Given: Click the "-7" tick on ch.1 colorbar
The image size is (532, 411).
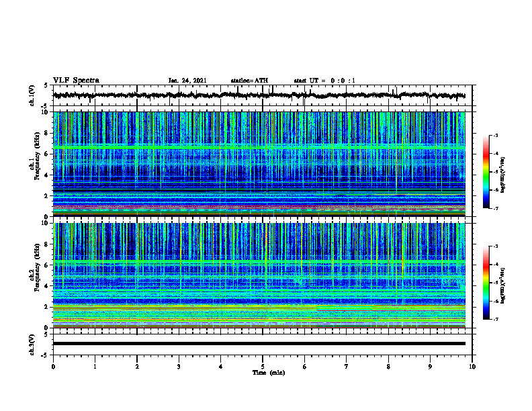Looking at the screenshot, I should pyautogui.click(x=496, y=208).
